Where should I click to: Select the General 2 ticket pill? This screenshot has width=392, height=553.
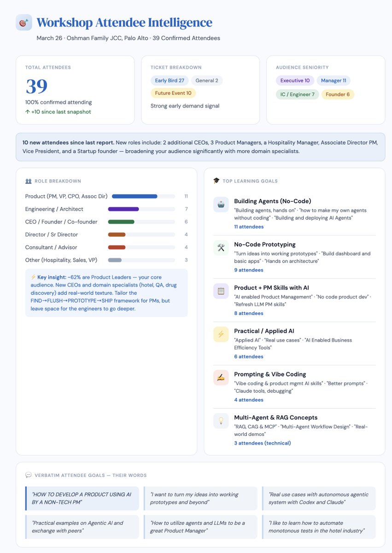[x=207, y=80]
